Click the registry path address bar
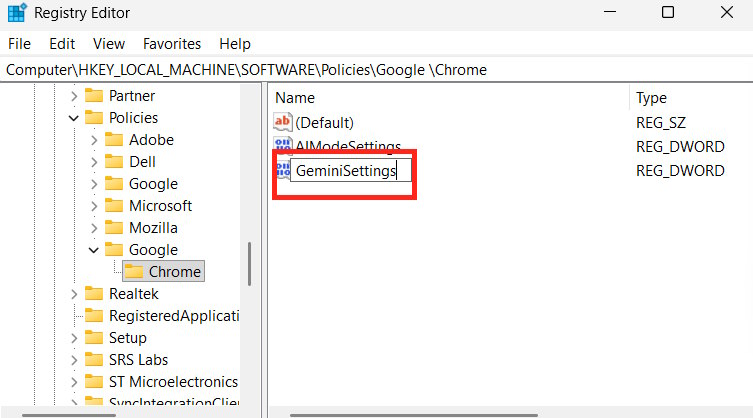Image resolution: width=753 pixels, height=418 pixels. pos(376,70)
